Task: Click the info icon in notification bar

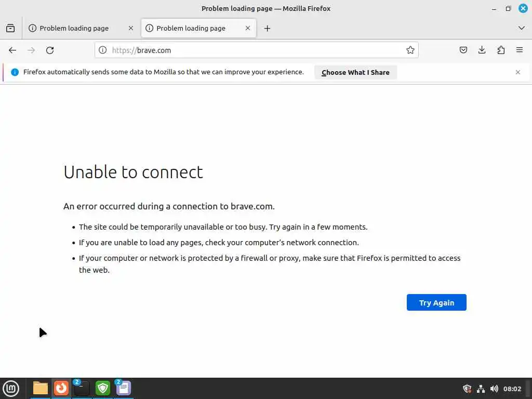Action: (x=15, y=72)
